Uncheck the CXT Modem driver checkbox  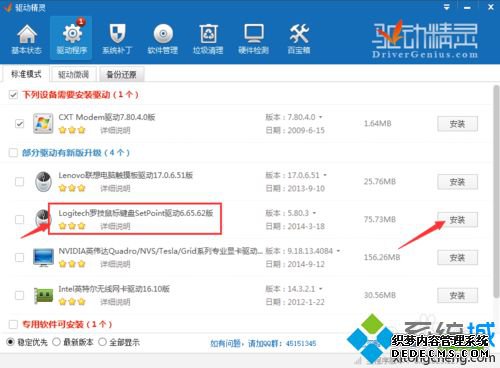tap(19, 124)
